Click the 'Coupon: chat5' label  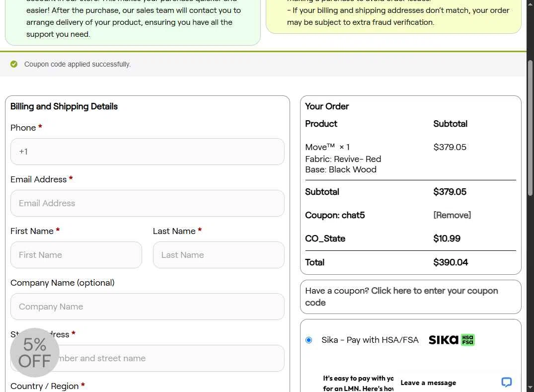tap(335, 215)
